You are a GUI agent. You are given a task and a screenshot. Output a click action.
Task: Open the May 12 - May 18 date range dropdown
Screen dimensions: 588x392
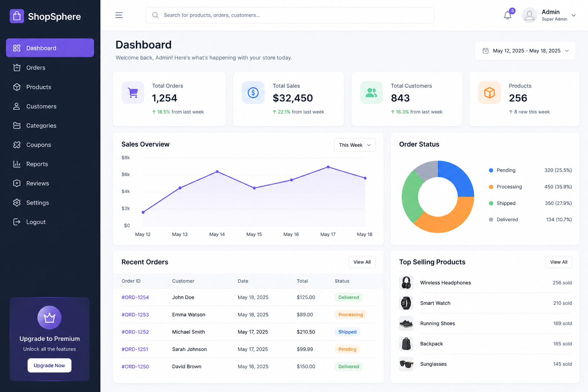(x=525, y=51)
